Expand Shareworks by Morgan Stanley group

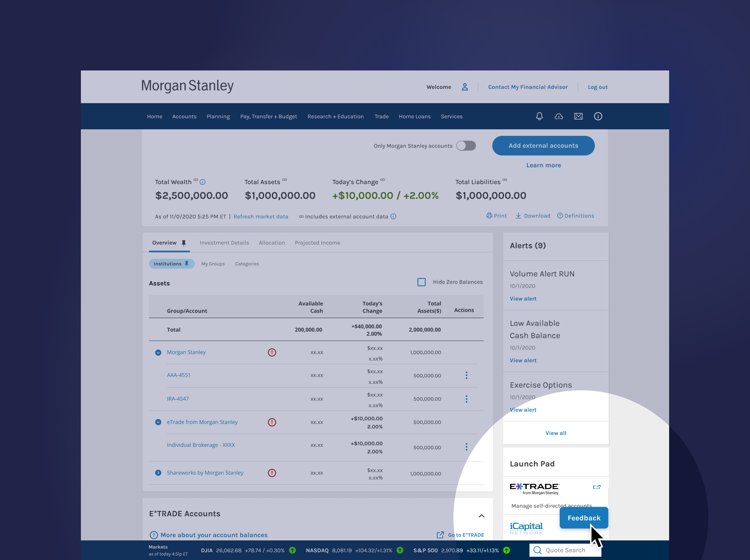(x=158, y=473)
